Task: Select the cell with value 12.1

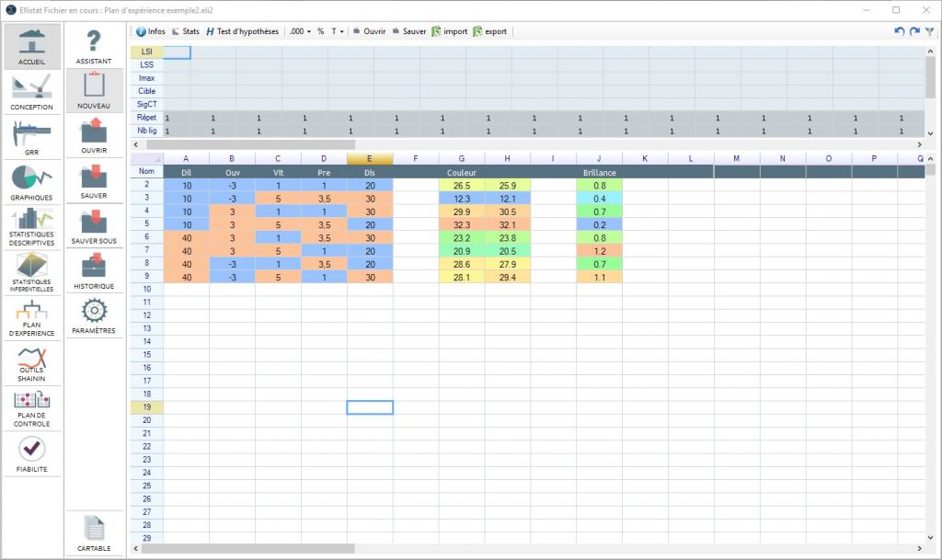Action: click(508, 199)
